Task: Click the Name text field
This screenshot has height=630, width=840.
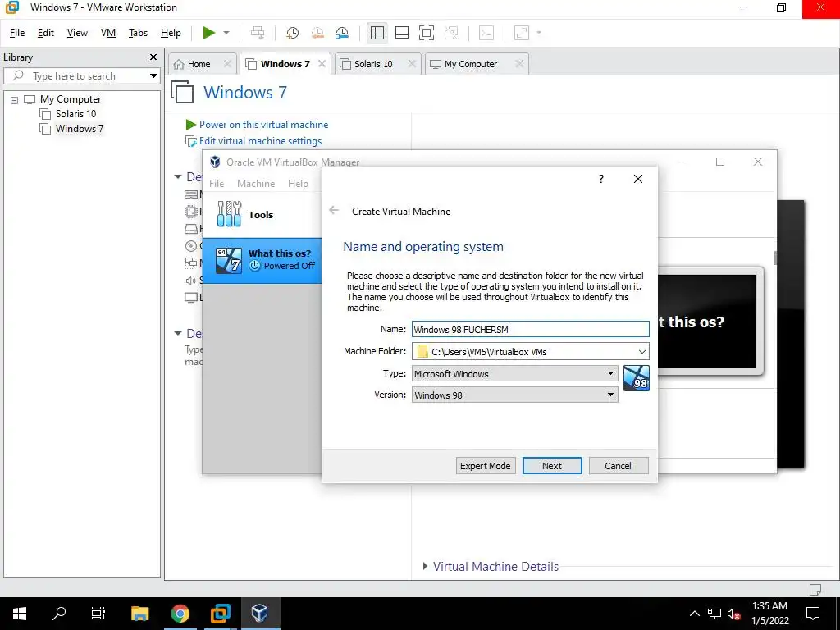Action: (x=531, y=329)
